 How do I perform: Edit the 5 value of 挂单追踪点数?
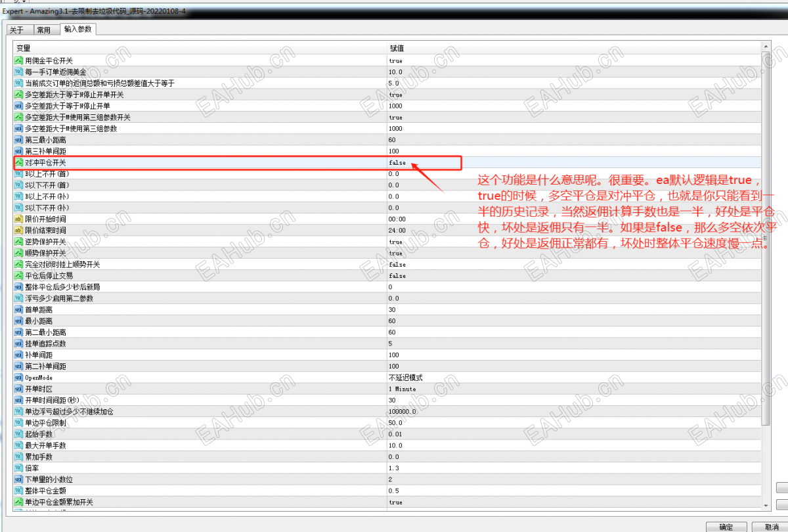pos(390,344)
